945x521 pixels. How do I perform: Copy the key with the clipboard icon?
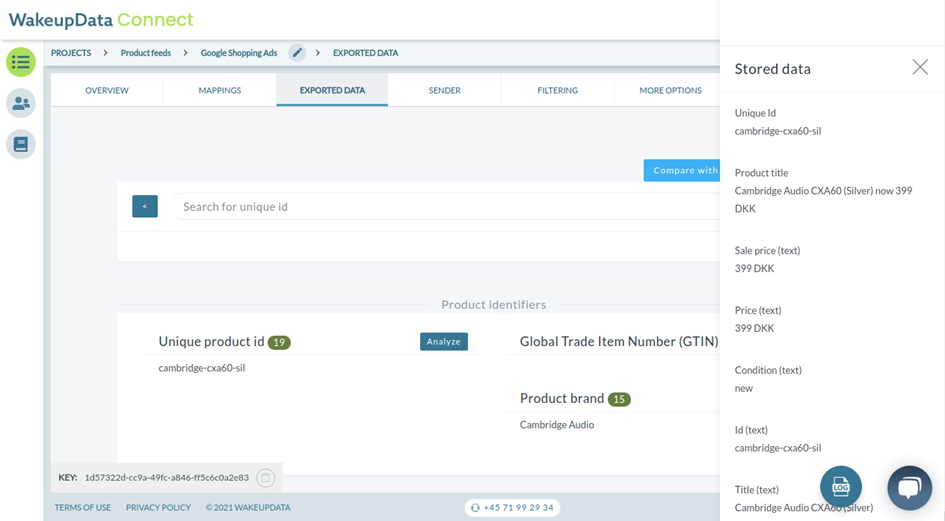pyautogui.click(x=266, y=478)
